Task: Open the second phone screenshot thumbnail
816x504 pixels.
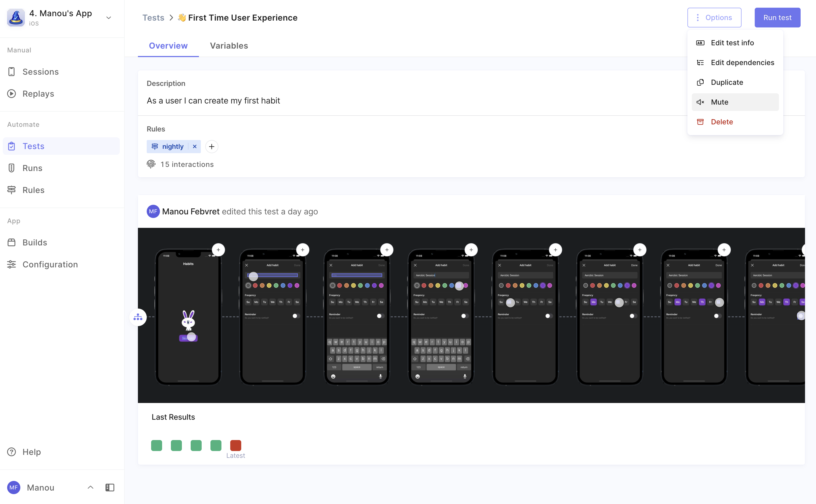Action: [x=272, y=317]
